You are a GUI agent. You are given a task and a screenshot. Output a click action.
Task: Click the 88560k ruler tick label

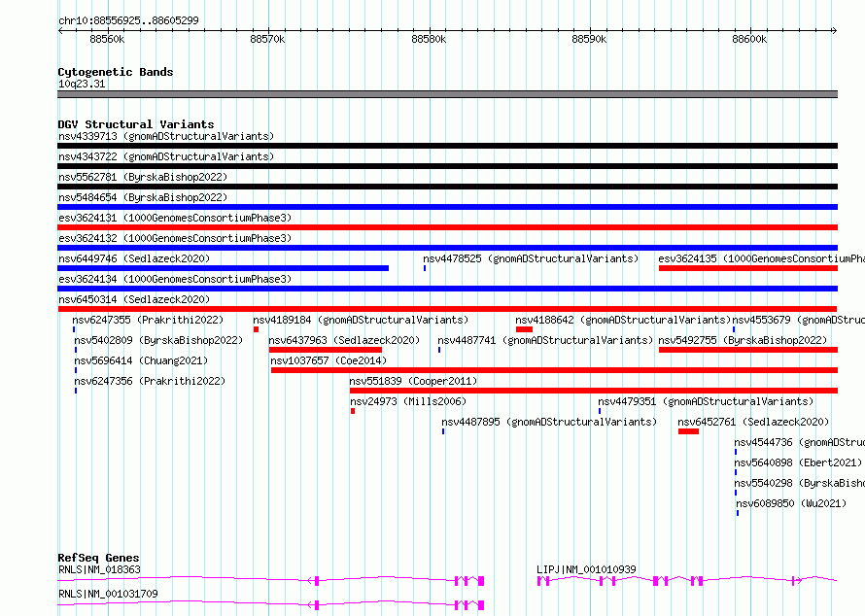click(x=107, y=39)
